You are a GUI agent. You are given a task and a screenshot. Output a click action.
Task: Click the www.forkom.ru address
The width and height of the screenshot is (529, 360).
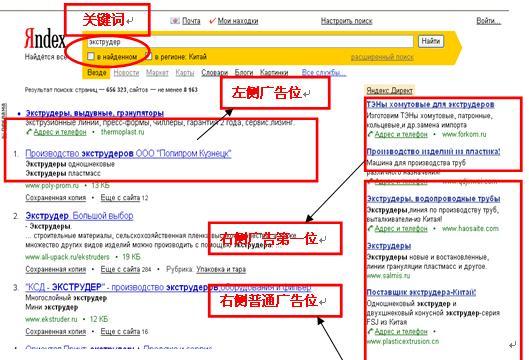[464, 134]
